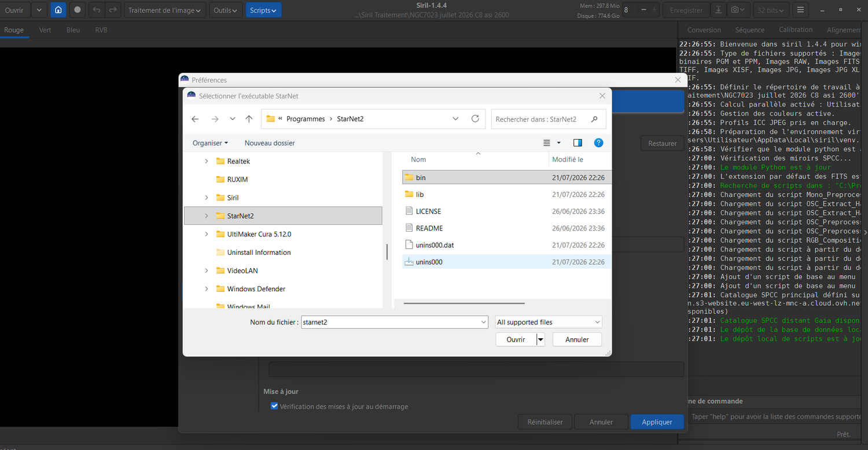Image resolution: width=868 pixels, height=450 pixels.
Task: Switch to the RVB channel tab
Action: click(x=101, y=30)
